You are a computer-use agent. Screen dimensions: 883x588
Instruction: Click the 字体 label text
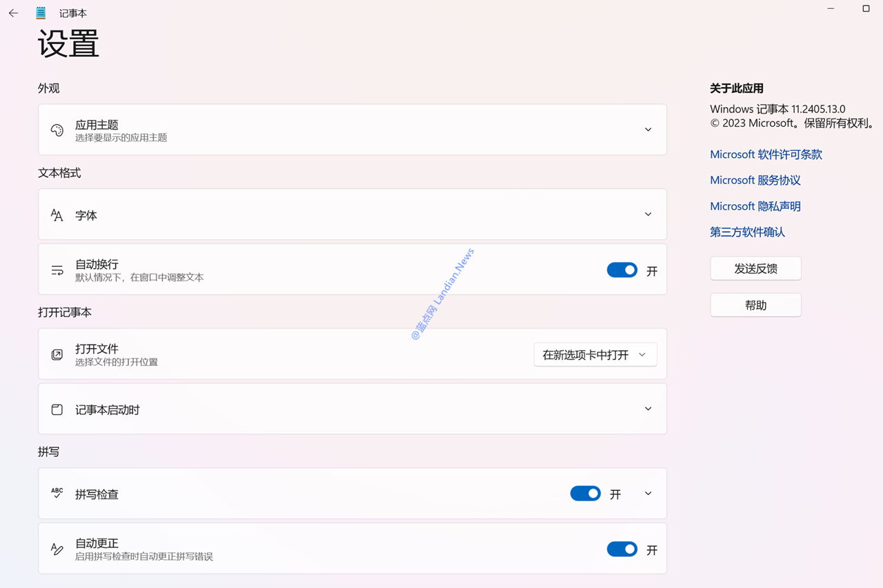pyautogui.click(x=86, y=215)
